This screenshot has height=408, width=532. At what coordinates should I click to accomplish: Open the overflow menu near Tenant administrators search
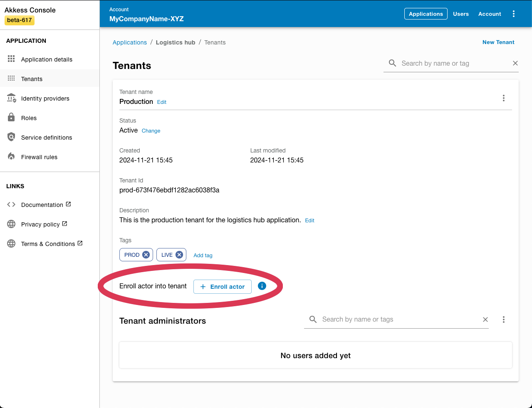tap(504, 319)
